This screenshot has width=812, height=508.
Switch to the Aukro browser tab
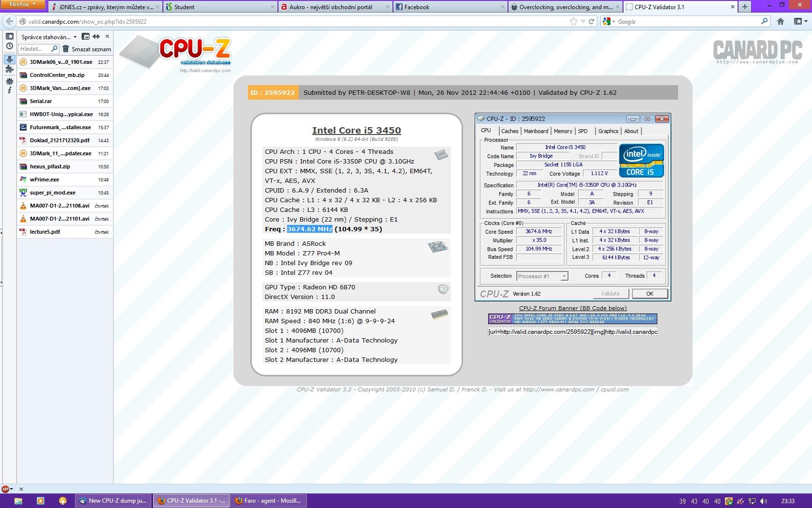[x=335, y=7]
